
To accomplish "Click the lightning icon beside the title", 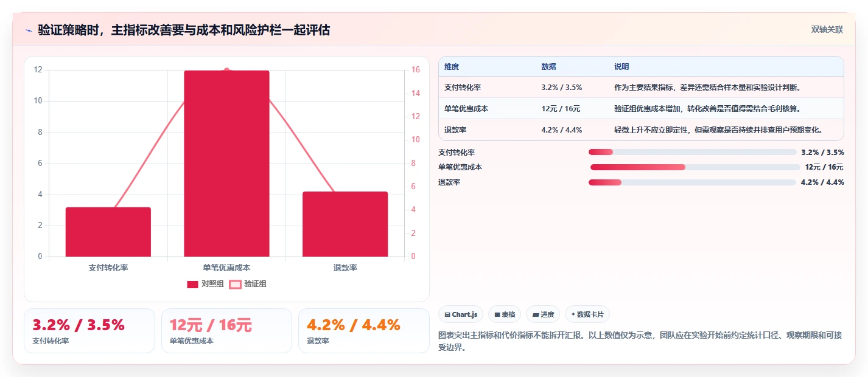I will pyautogui.click(x=29, y=30).
